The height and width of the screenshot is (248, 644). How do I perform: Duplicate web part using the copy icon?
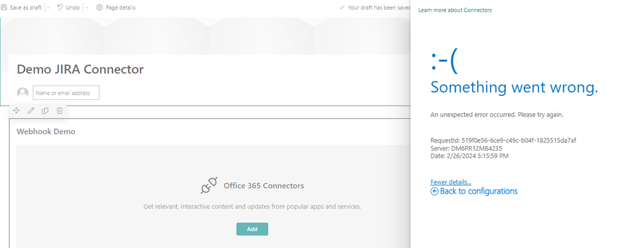click(x=45, y=110)
